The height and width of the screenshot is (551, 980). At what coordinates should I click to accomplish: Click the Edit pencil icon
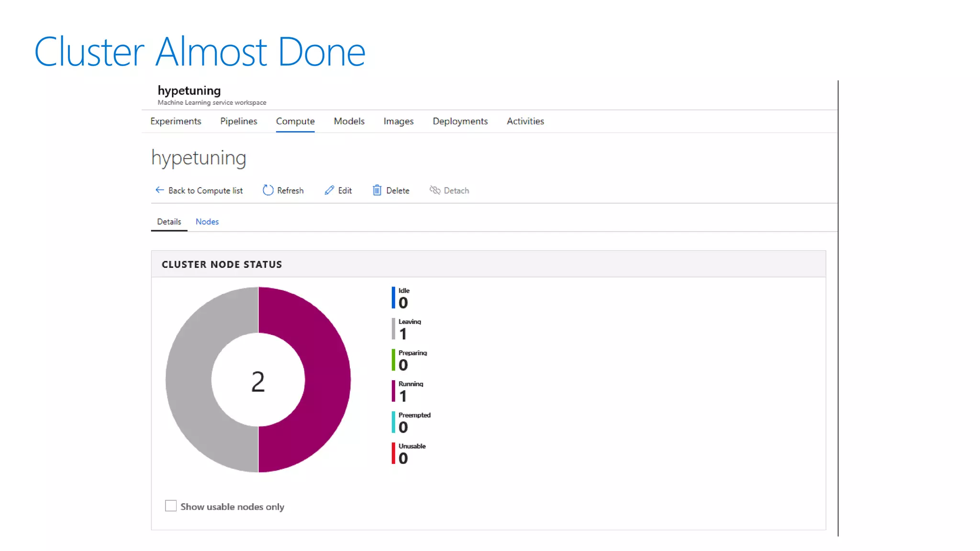point(329,190)
